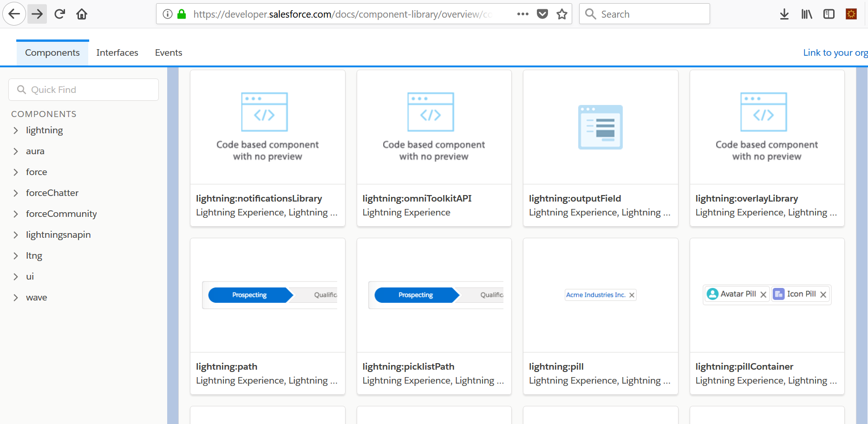Click Prospecting stage in picklistPath preview

[x=417, y=295]
